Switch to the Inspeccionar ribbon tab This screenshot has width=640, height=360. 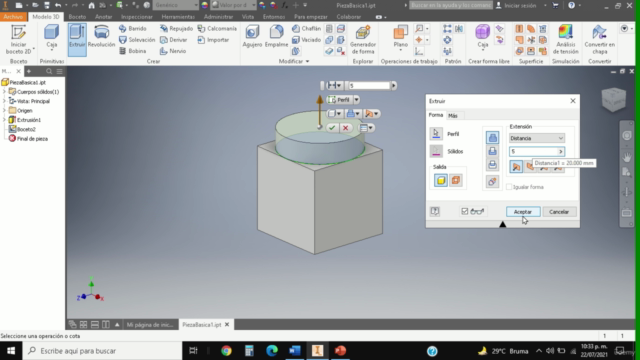click(x=137, y=17)
